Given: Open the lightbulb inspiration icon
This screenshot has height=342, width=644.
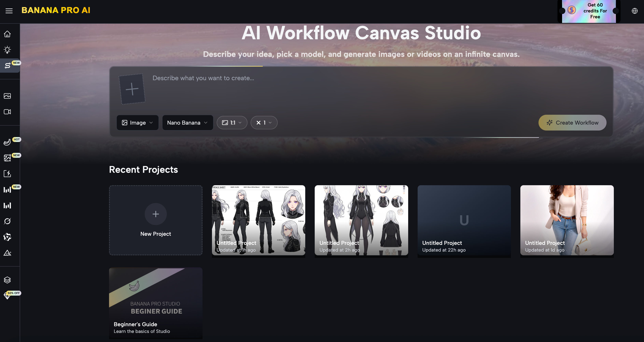Looking at the screenshot, I should (7, 50).
